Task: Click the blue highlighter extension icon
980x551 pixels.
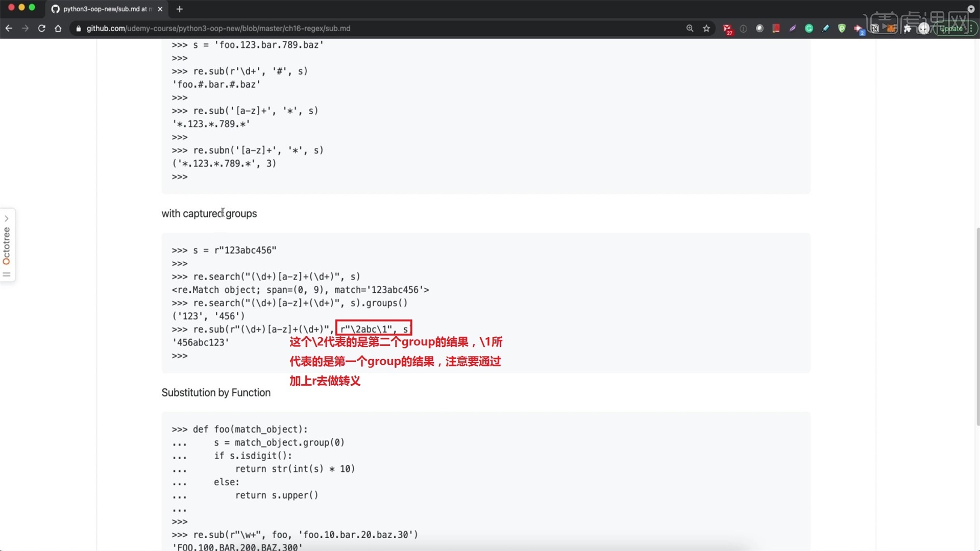Action: 825,29
